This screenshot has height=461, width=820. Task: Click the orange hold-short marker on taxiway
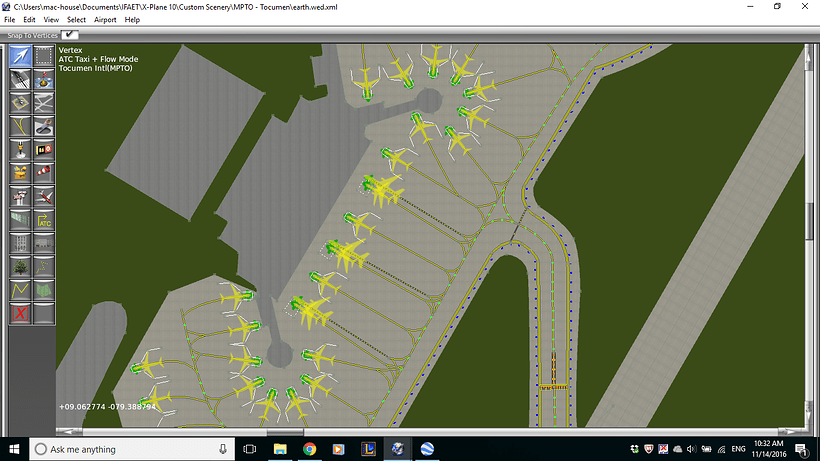tap(554, 387)
